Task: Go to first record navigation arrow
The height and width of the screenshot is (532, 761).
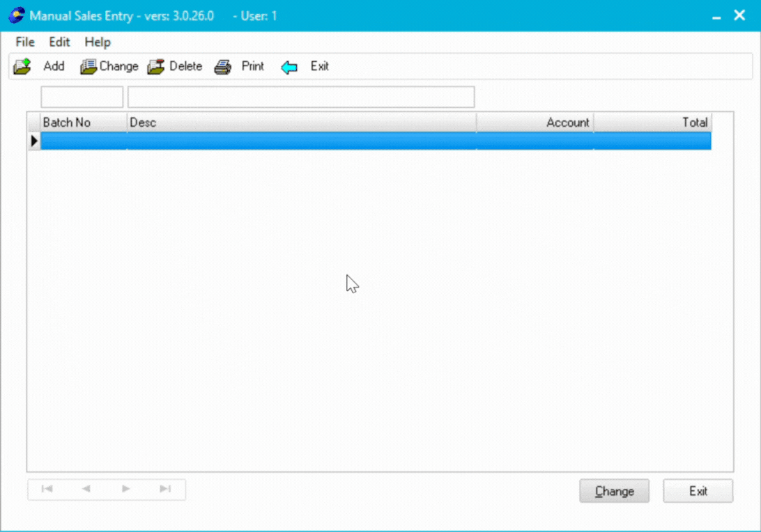Action: click(x=47, y=489)
